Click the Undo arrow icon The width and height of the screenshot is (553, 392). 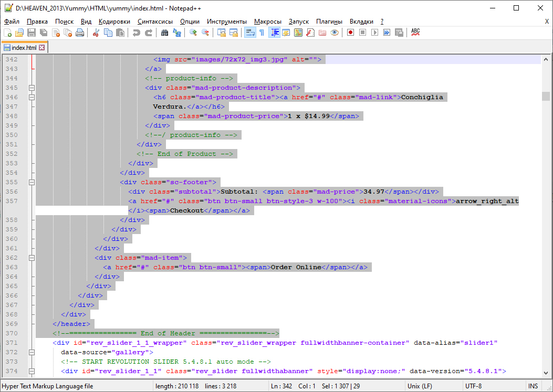(x=137, y=33)
